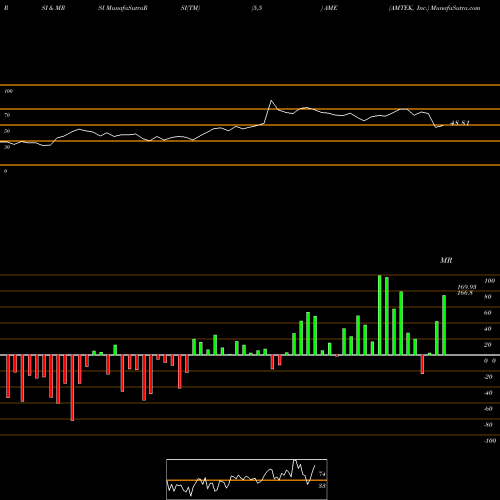Click the MR axis label -60
This screenshot has height=500, width=500.
pos(488,409)
